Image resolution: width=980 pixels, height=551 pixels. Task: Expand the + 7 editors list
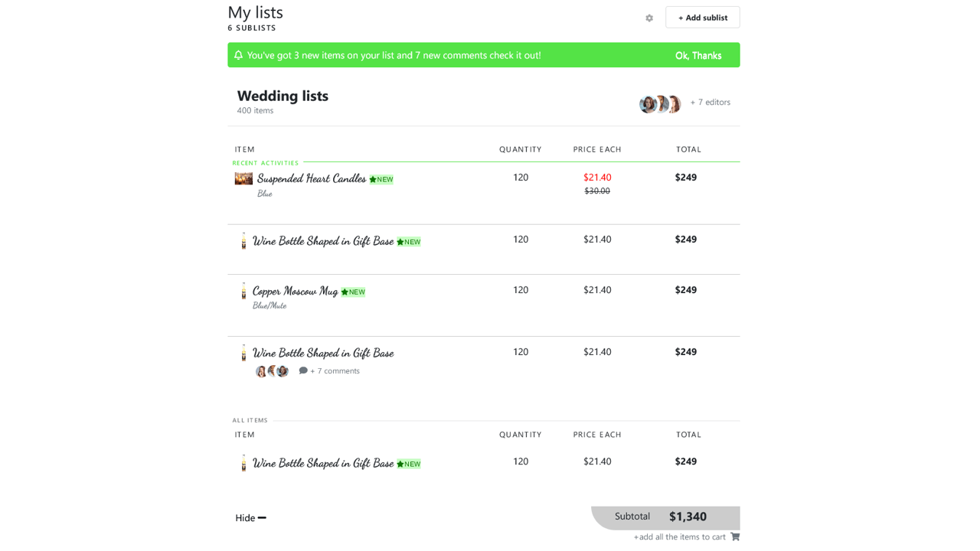pos(710,102)
